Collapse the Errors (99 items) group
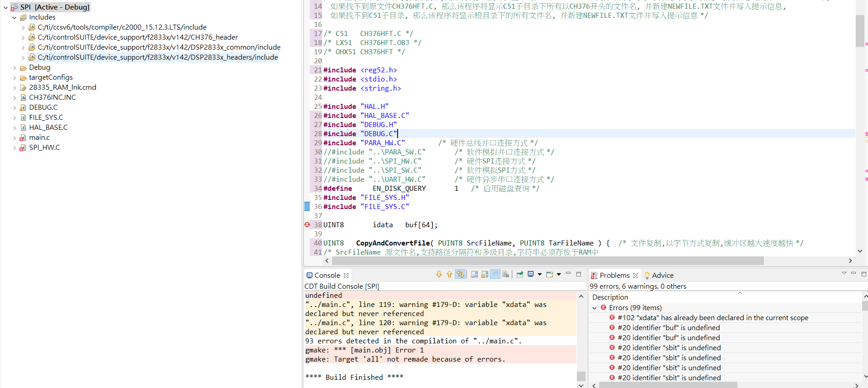Screen dimensions: 868x388 point(595,308)
